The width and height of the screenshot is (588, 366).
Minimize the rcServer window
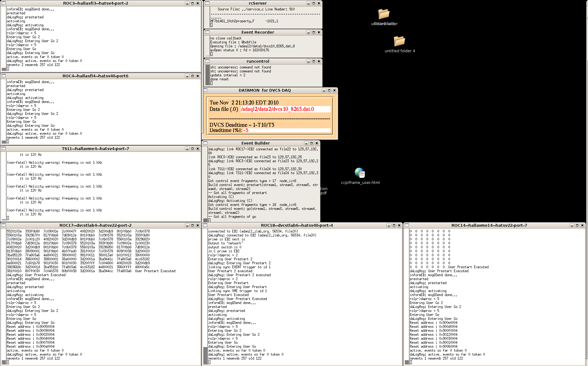point(308,3)
